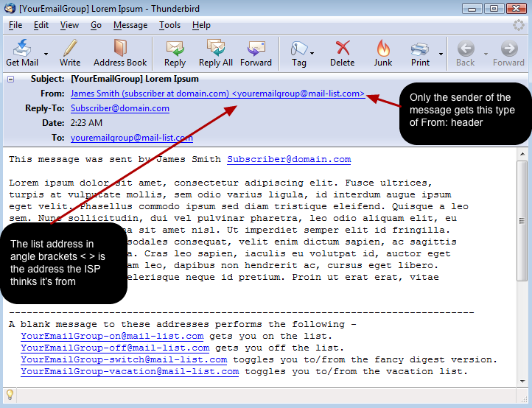This screenshot has height=408, width=532.
Task: Click the Thunderbird activity throbber icon
Action: coord(519,25)
